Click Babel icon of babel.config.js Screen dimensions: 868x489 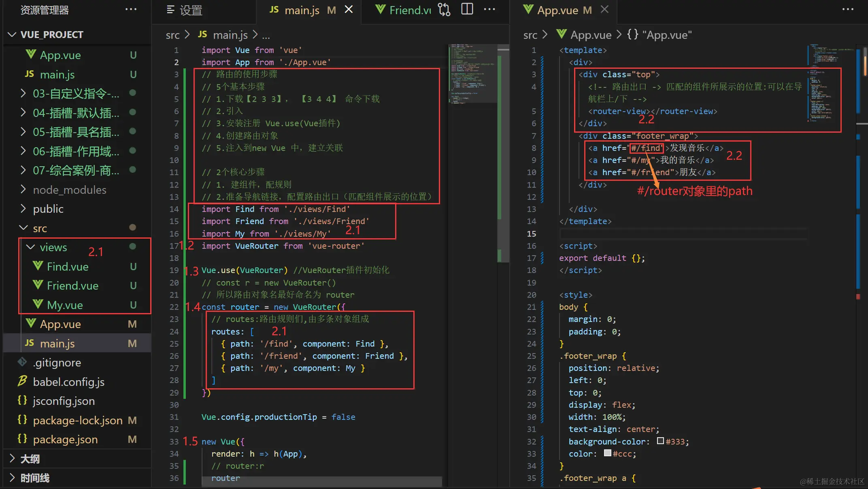22,381
